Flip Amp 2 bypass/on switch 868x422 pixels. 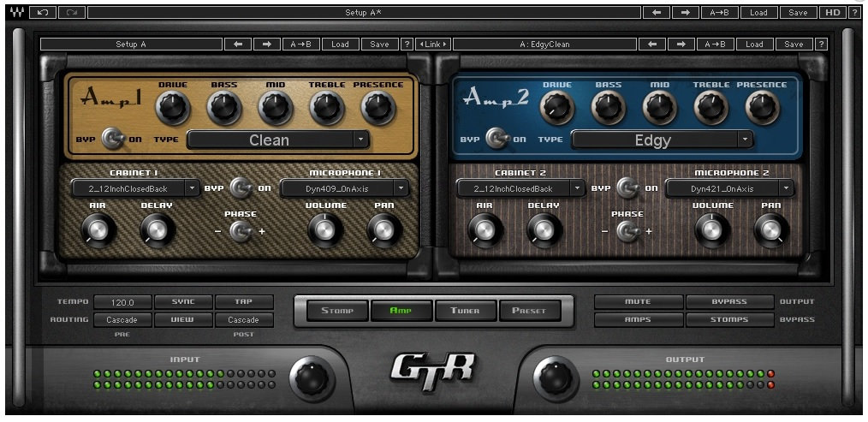pos(497,139)
